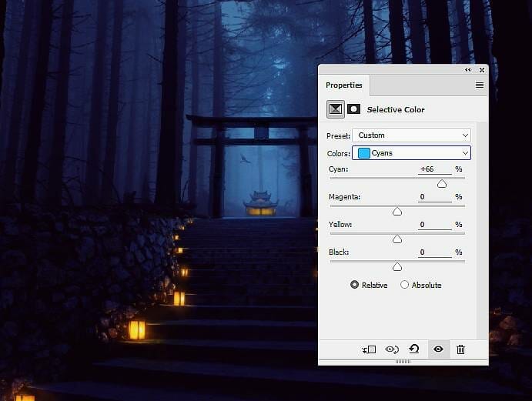Clip adjustment to layer below
The width and height of the screenshot is (532, 401).
pyautogui.click(x=370, y=349)
